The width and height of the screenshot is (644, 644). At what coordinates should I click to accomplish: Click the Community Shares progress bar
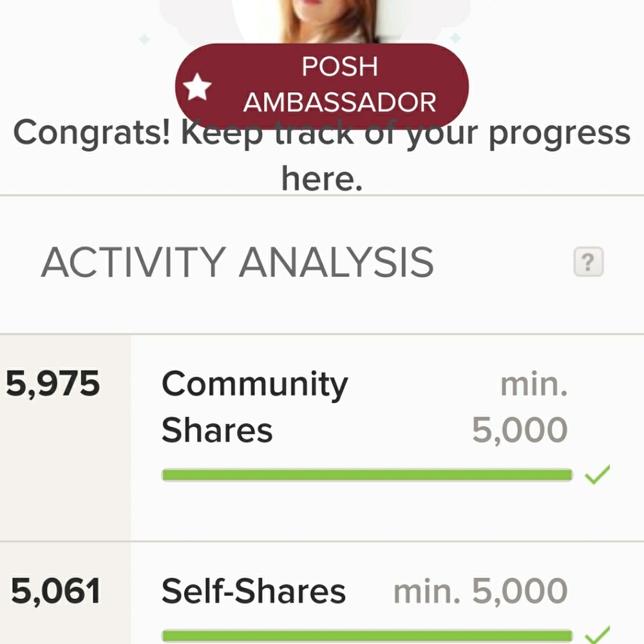click(367, 475)
